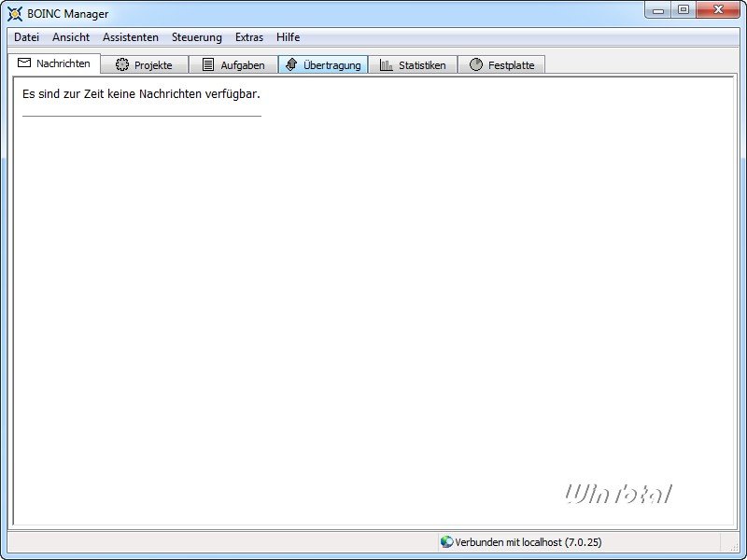The height and width of the screenshot is (560, 747).
Task: Maximize the BOINC Manager window
Action: click(x=684, y=9)
